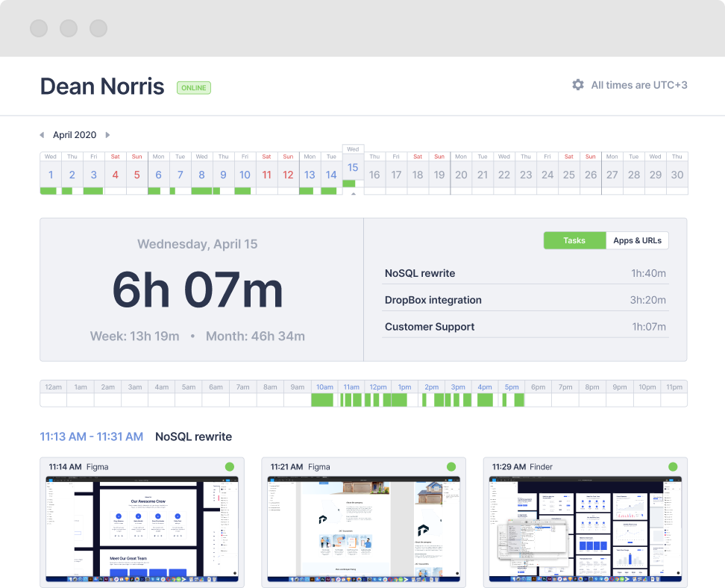Navigate to the previous month with the left arrow
The width and height of the screenshot is (725, 588).
pos(42,134)
